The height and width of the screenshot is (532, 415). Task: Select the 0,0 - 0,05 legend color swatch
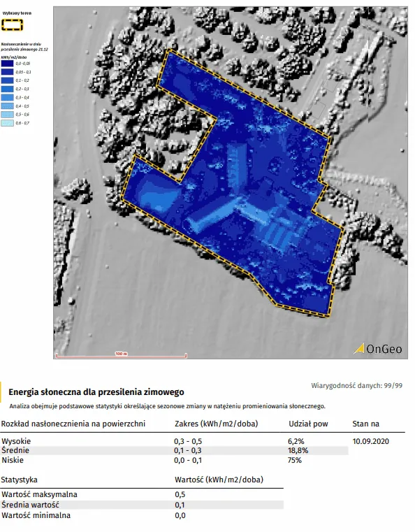click(x=7, y=64)
